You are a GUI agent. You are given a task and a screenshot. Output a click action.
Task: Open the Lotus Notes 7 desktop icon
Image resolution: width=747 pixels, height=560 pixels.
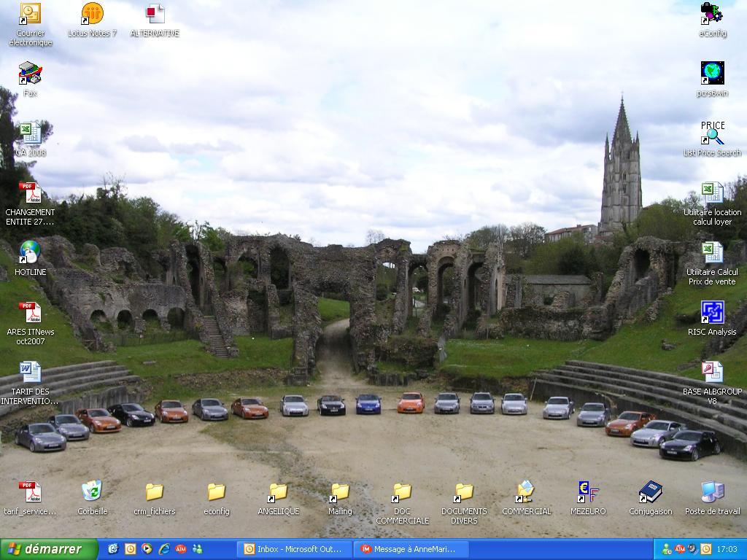click(x=92, y=14)
